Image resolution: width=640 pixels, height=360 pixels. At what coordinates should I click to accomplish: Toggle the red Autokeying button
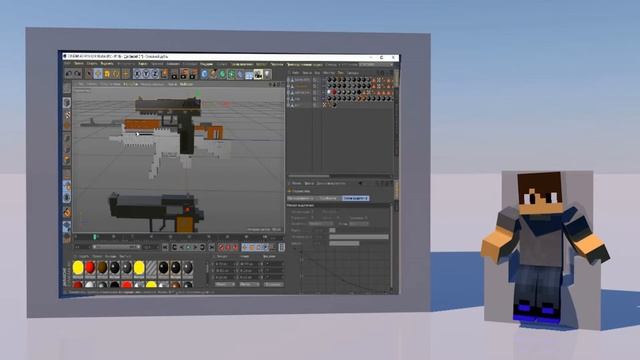click(x=228, y=247)
